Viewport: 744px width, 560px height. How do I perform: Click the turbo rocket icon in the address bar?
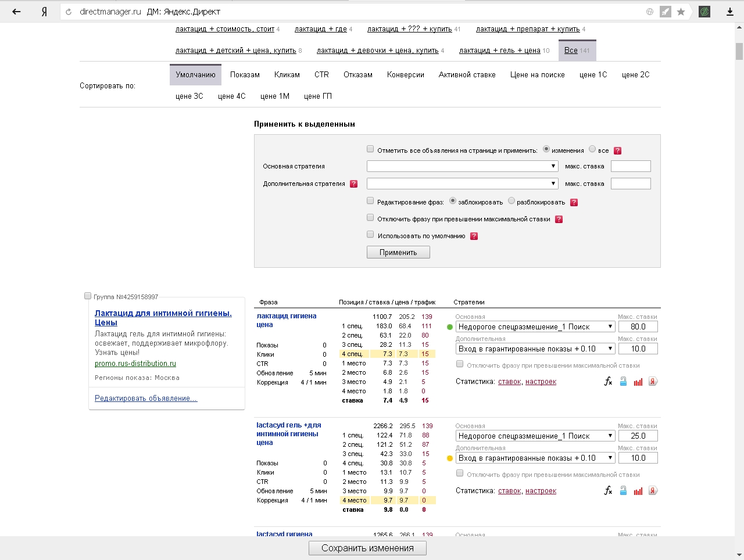(x=666, y=12)
